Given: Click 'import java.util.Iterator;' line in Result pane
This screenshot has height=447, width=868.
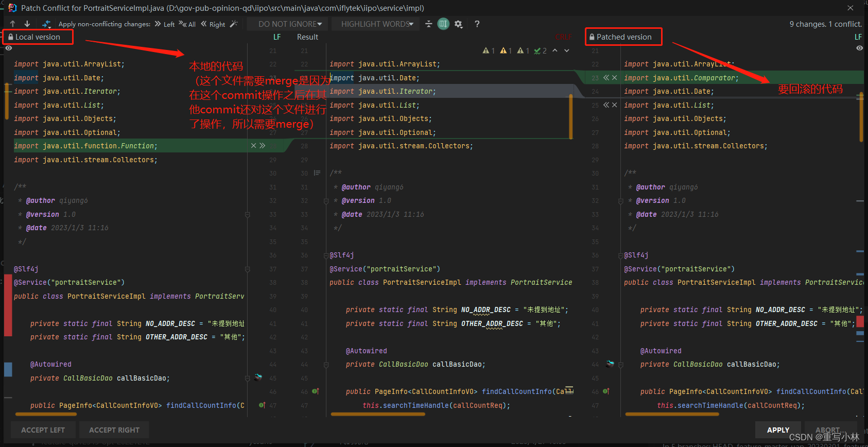Looking at the screenshot, I should click(x=383, y=91).
